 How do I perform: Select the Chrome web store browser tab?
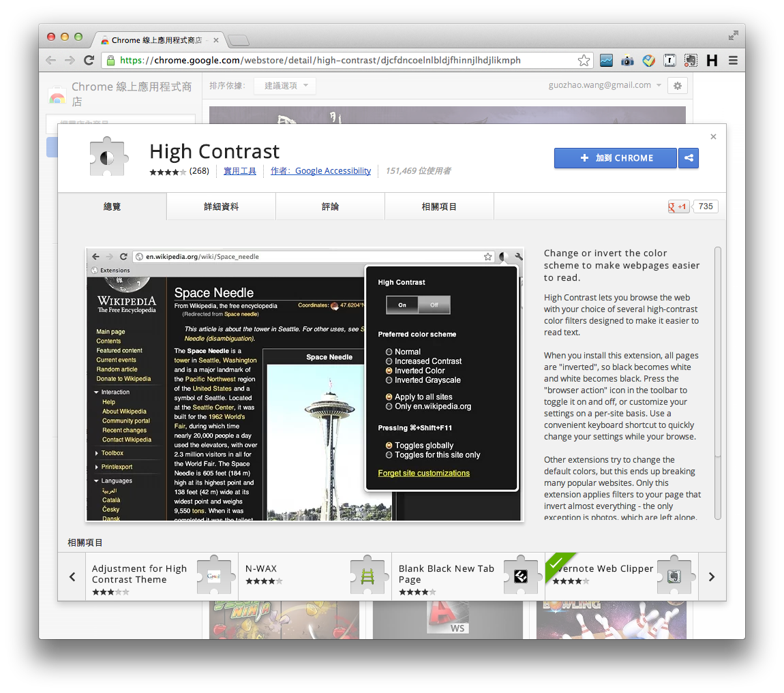pos(157,40)
